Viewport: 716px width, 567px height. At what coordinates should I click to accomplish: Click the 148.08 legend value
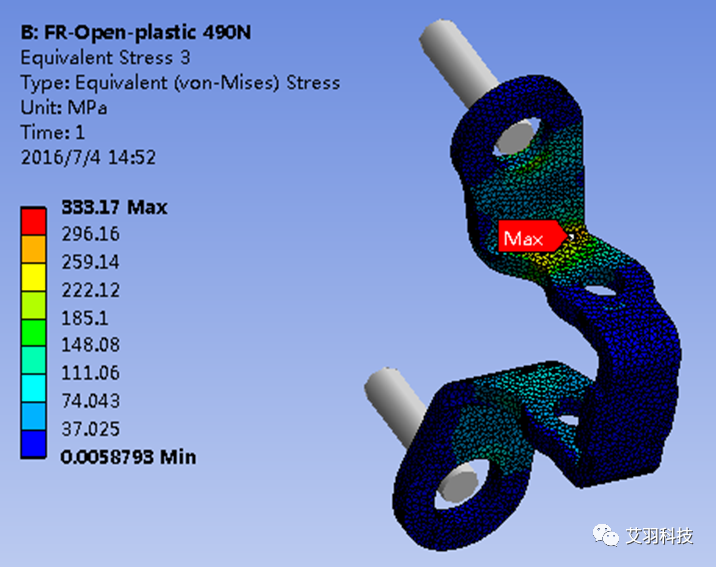90,345
